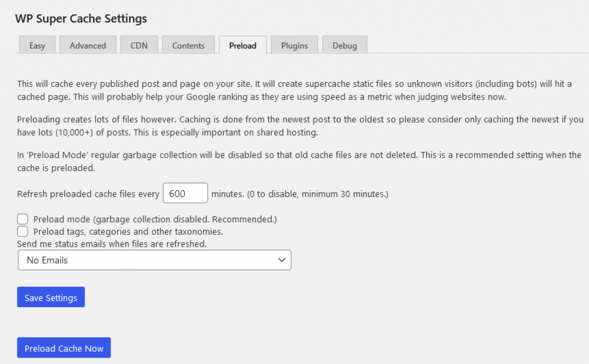The width and height of the screenshot is (589, 364).
Task: Click the paragraph starting 'Preloading creates lots of files'
Action: (x=300, y=126)
